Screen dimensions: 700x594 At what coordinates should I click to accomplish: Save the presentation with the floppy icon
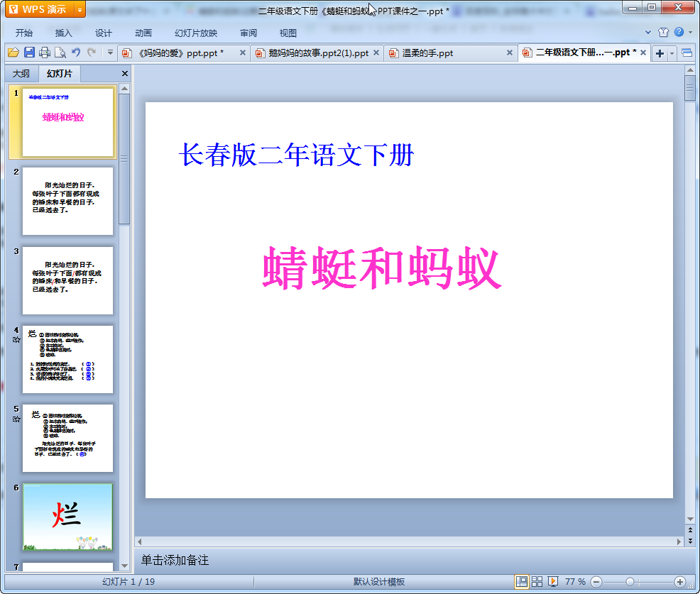[x=30, y=53]
